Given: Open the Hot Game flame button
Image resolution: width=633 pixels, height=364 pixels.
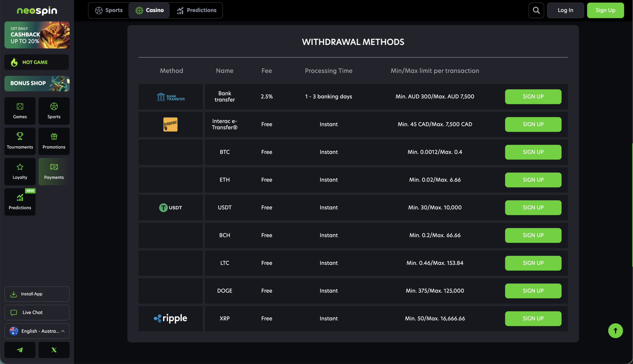Looking at the screenshot, I should (x=37, y=62).
